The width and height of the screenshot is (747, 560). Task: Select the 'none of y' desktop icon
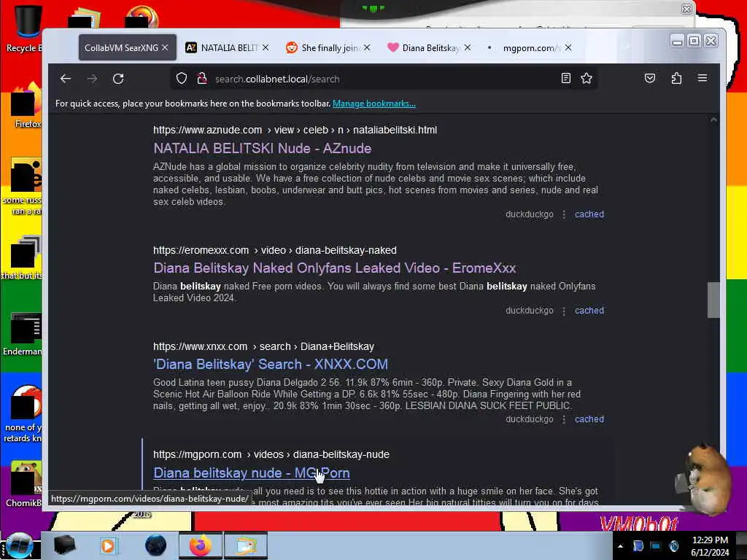(x=24, y=413)
